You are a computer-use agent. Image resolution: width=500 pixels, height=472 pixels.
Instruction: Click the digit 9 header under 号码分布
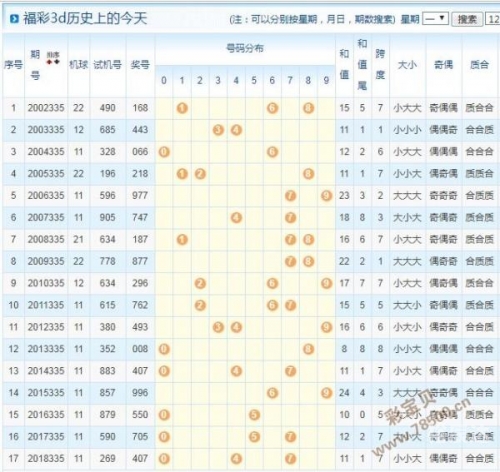[326, 80]
